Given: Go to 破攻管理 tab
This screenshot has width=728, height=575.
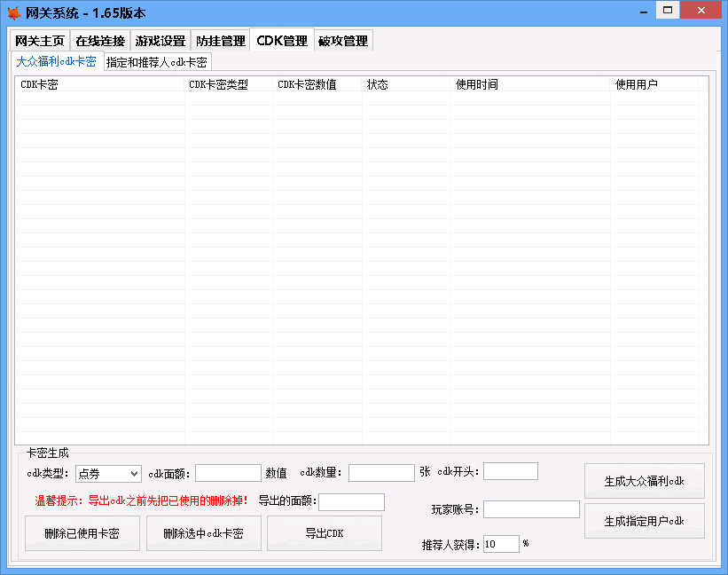Looking at the screenshot, I should coord(343,41).
